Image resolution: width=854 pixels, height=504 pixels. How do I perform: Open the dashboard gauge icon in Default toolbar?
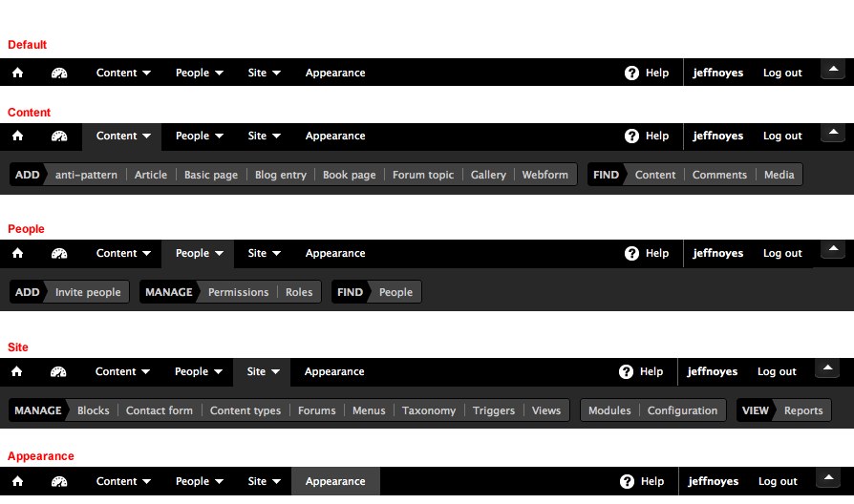coord(59,73)
